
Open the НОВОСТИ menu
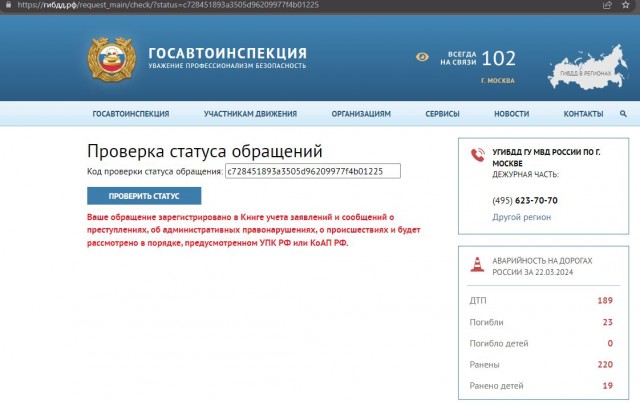(x=511, y=114)
